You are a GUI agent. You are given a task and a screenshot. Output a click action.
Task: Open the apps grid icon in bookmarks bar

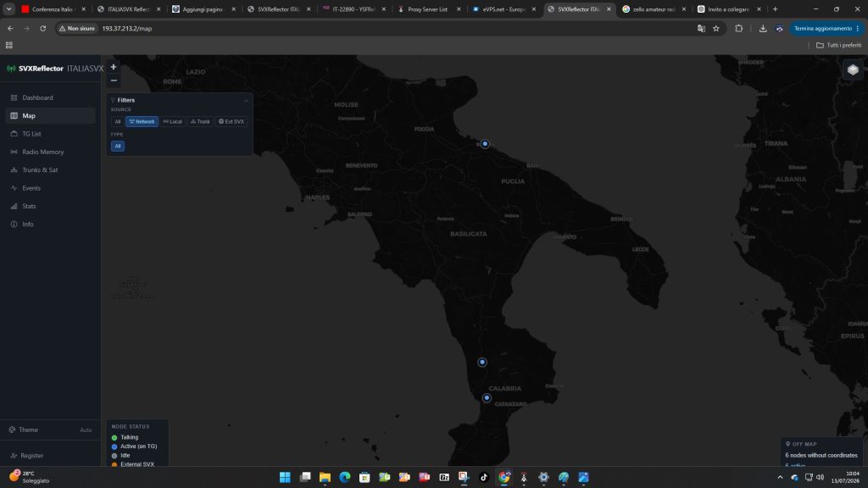coord(8,46)
